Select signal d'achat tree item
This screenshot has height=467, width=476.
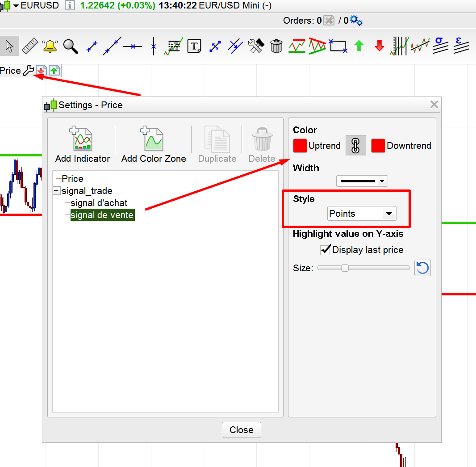(x=99, y=203)
